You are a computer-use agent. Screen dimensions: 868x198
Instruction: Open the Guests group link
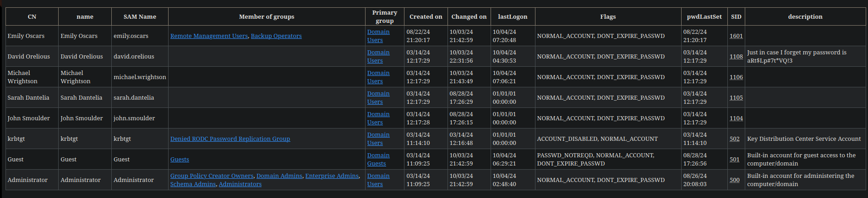[180, 160]
